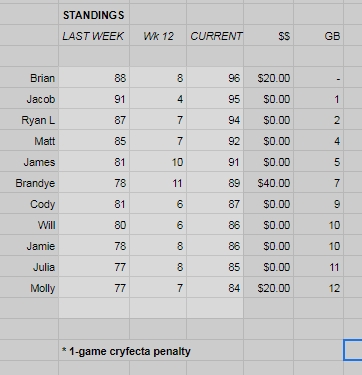362x375 pixels.
Task: Click the Cody name cell
Action: pyautogui.click(x=29, y=204)
